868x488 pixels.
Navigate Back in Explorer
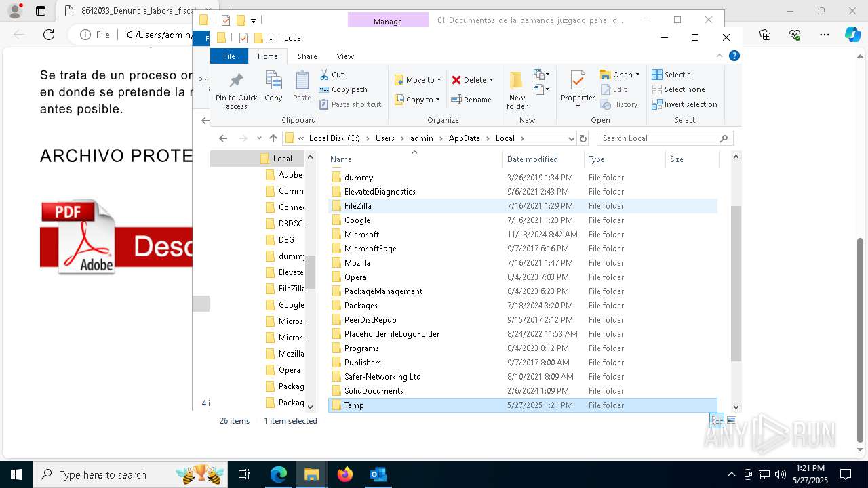pos(223,138)
